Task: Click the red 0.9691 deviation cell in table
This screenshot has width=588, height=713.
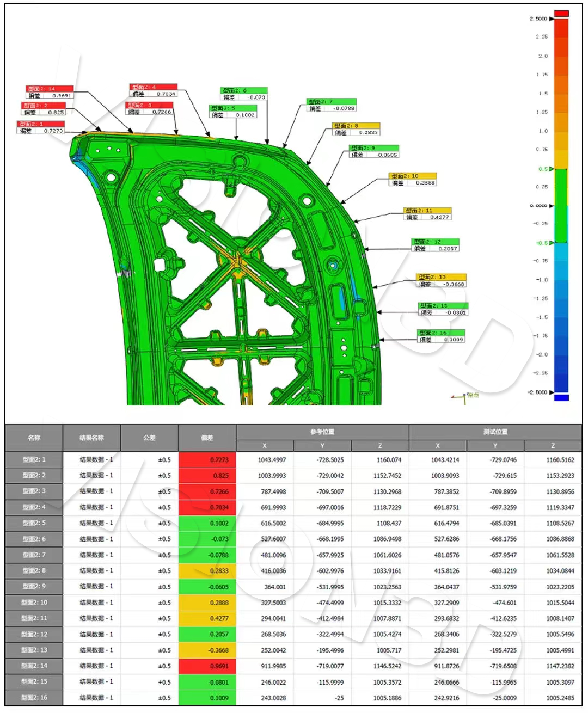Action: 207,666
